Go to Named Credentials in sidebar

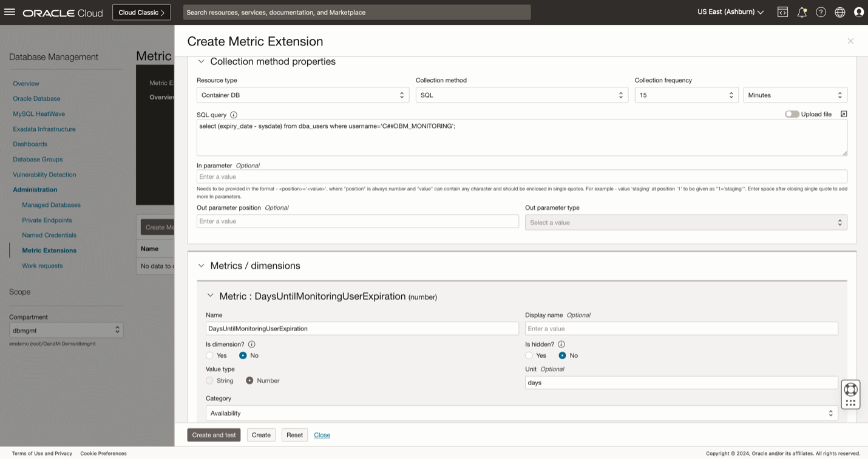tap(49, 235)
